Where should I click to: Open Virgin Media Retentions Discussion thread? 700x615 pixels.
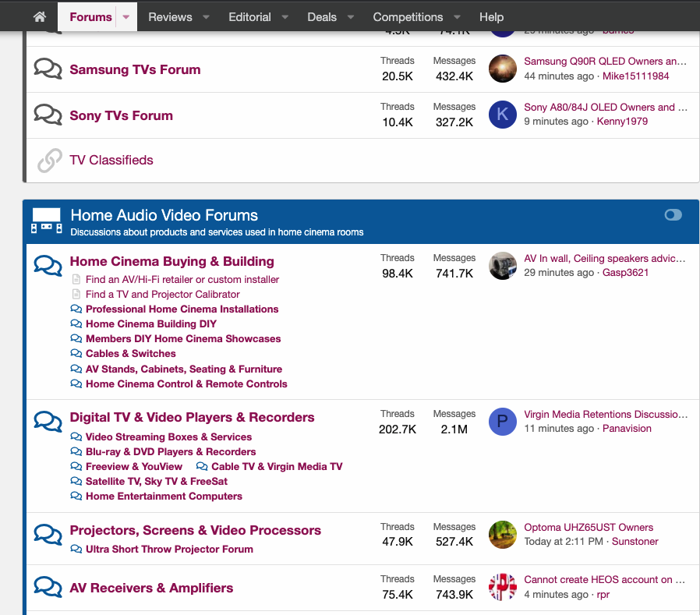tap(606, 414)
